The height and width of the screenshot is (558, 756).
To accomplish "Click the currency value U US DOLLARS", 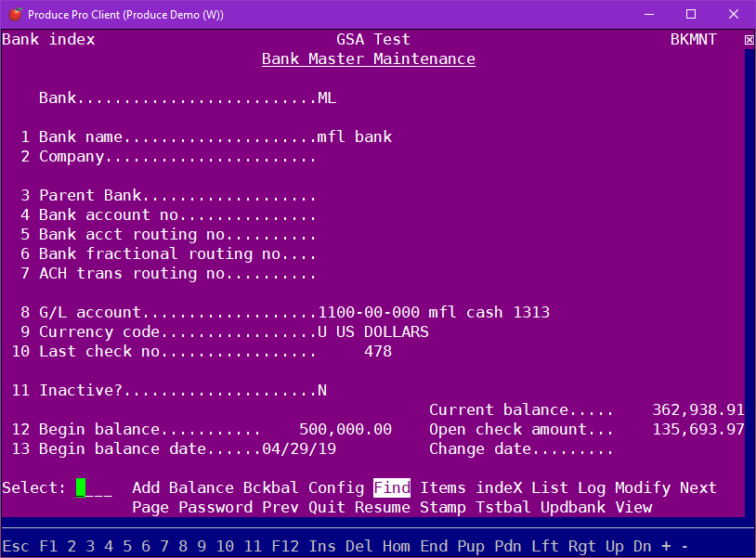I will coord(373,332).
